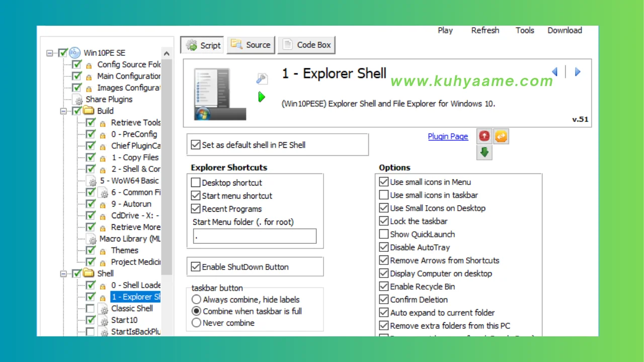Image resolution: width=644 pixels, height=362 pixels.
Task: Select the Chief PluginCa tree item
Action: click(x=136, y=146)
